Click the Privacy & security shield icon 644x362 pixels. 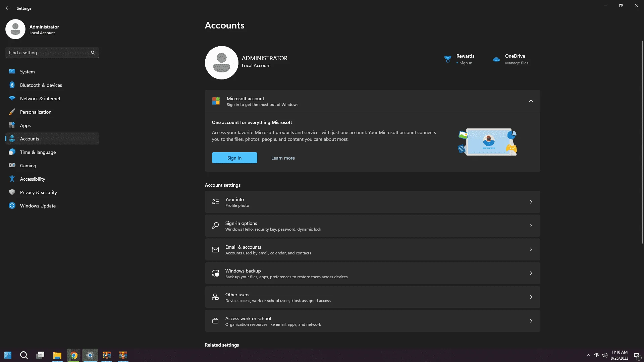12,192
